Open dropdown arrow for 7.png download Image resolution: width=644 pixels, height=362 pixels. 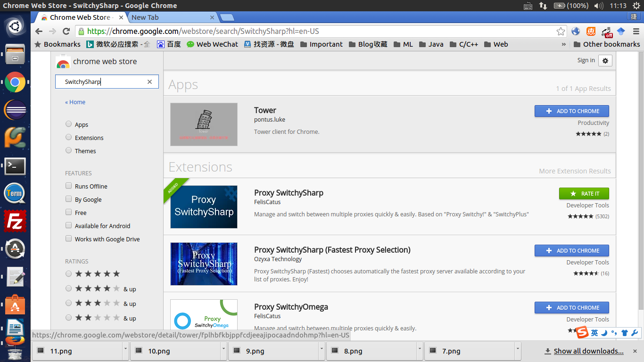point(517,351)
